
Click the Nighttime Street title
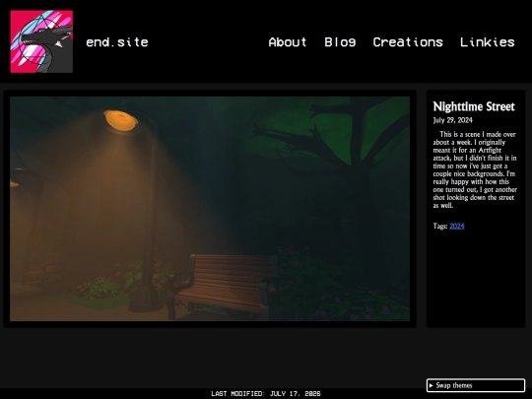pos(474,106)
